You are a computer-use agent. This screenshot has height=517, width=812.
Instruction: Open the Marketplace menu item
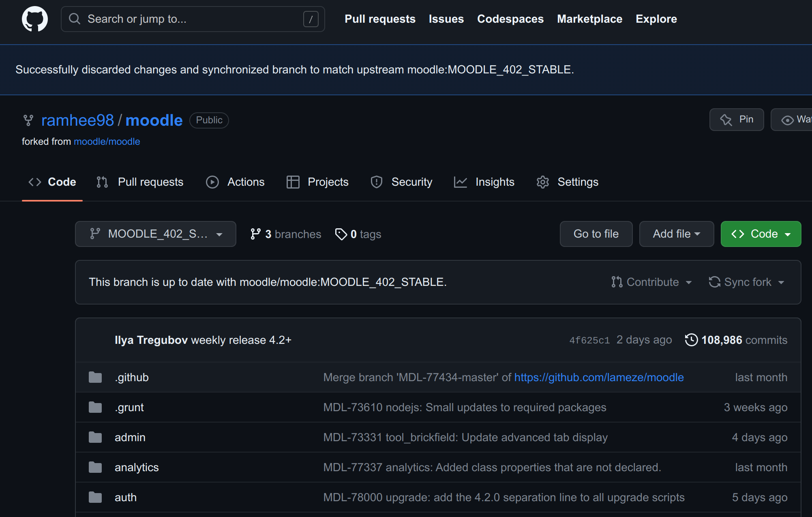(589, 19)
